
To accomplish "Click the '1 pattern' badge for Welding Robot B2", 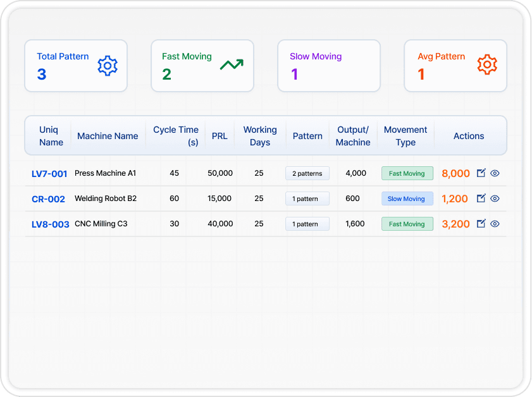I will [307, 198].
